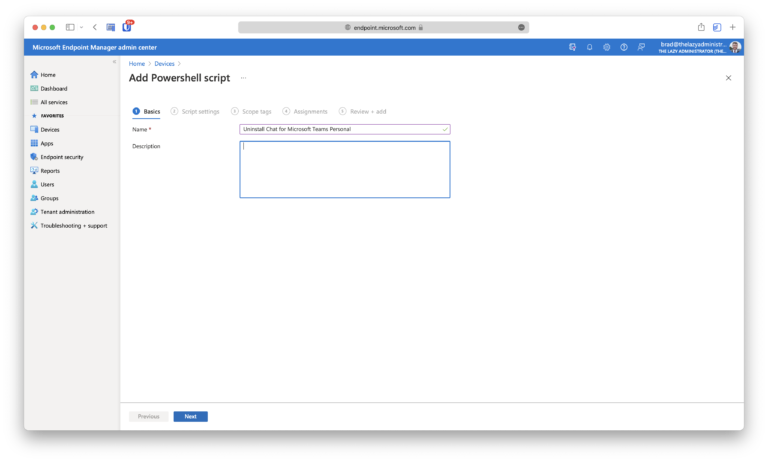Open Reports in the sidebar
Screen dimensions: 768x462
coord(45,171)
